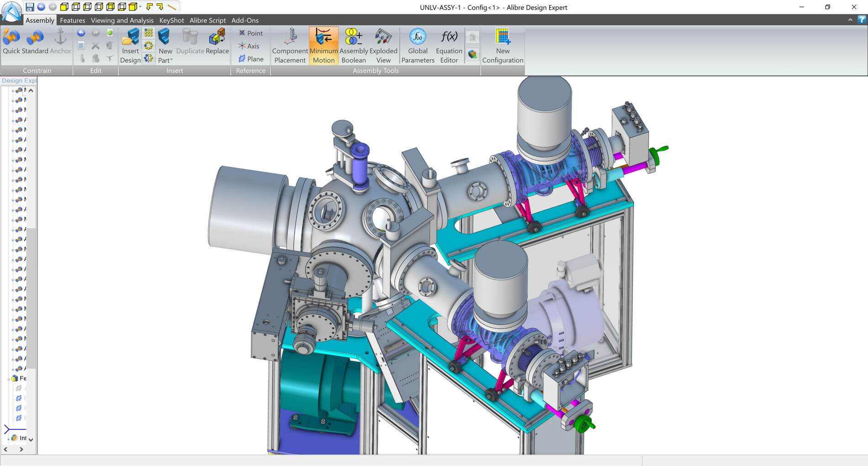Click the blue Undo arrow in title bar
Viewport: 868px width, 466px height.
pyautogui.click(x=41, y=7)
